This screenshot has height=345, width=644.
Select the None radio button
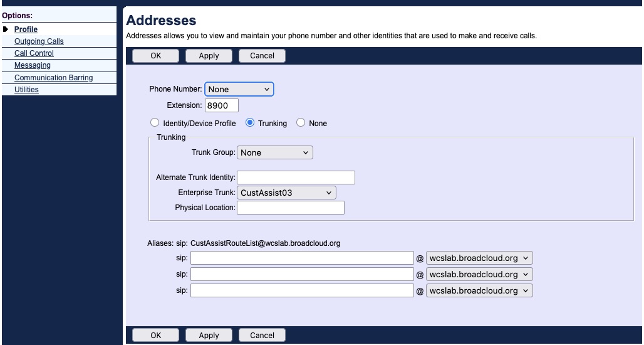coord(301,122)
